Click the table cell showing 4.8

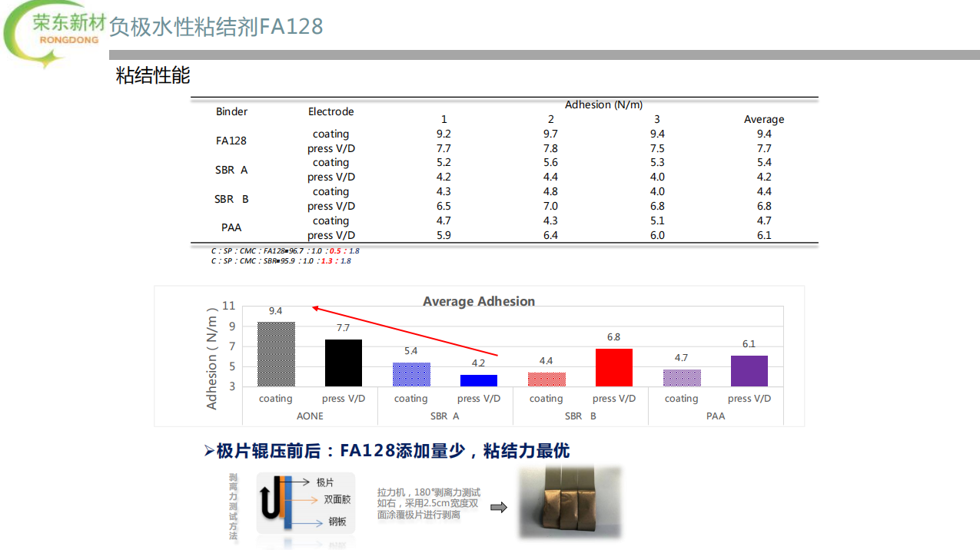pos(550,191)
